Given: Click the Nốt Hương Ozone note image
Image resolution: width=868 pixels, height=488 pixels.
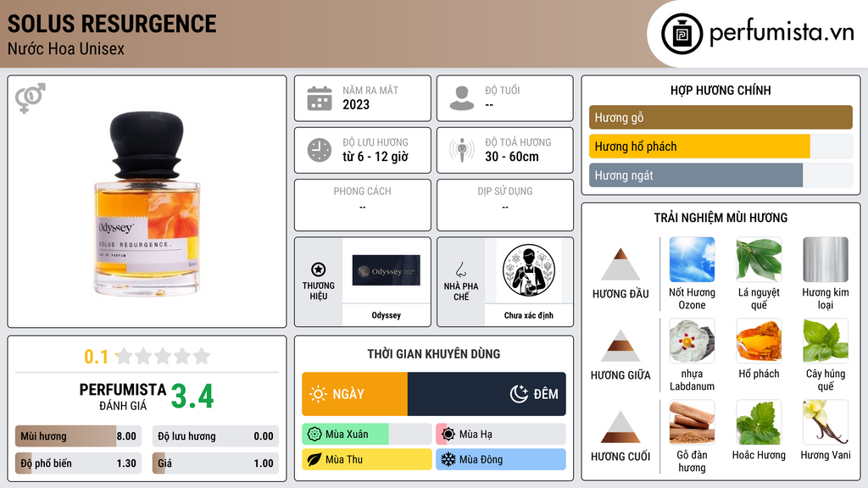Looking at the screenshot, I should point(692,259).
